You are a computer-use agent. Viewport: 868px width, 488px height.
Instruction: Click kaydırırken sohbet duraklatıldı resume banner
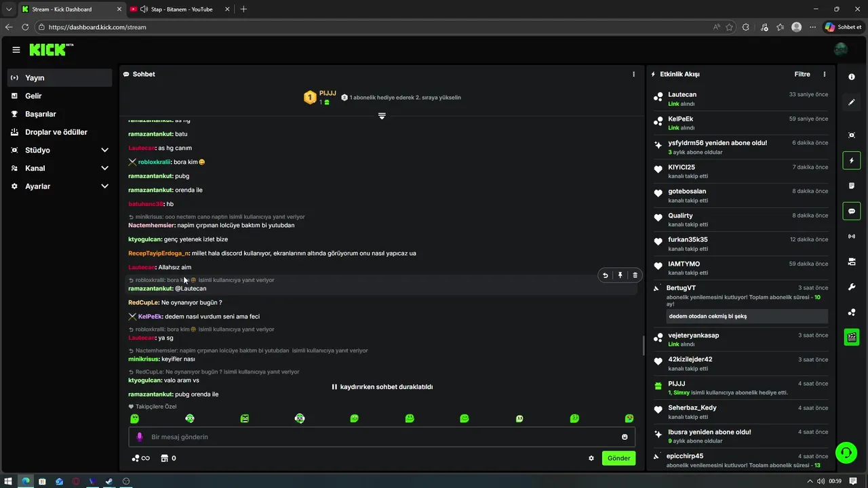coord(382,387)
